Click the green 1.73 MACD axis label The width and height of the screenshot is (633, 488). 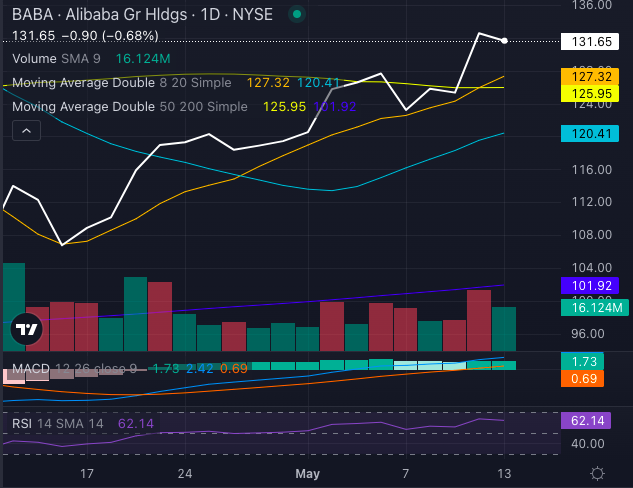coord(582,361)
